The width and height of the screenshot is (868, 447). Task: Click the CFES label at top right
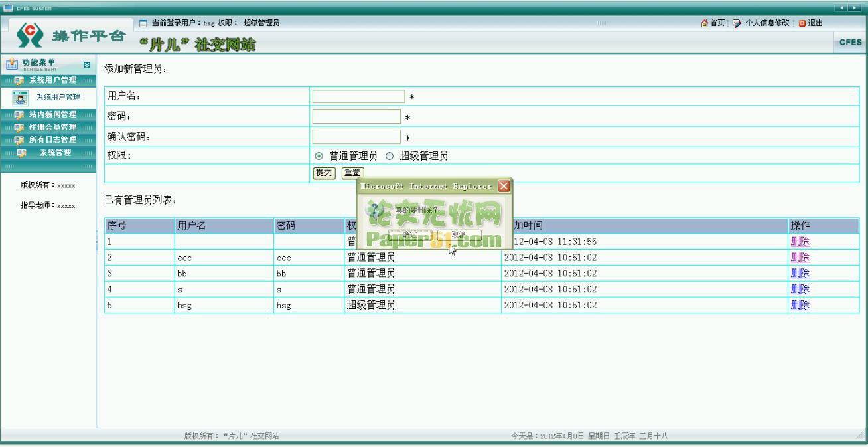point(851,42)
